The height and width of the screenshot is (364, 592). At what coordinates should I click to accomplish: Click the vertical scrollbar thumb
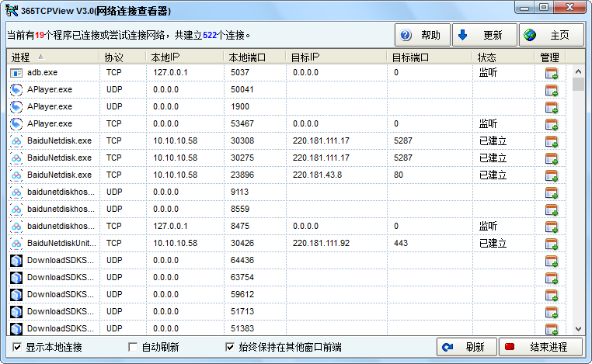pos(578,84)
